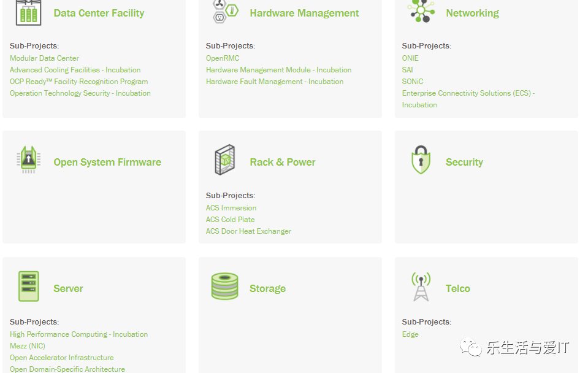
Task: Click the Data Center Facility rack icon
Action: click(x=28, y=13)
